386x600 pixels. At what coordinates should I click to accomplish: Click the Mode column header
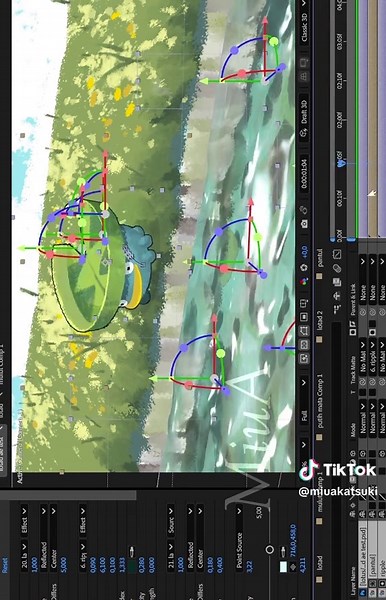[353, 430]
